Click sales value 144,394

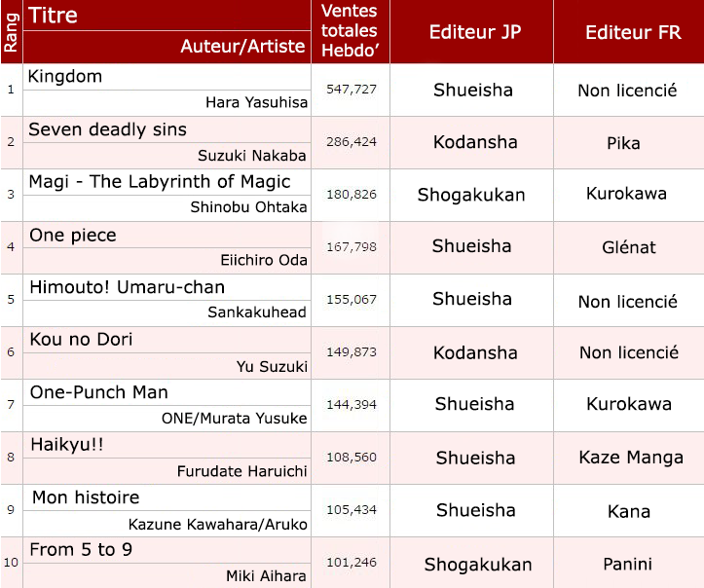pos(352,404)
